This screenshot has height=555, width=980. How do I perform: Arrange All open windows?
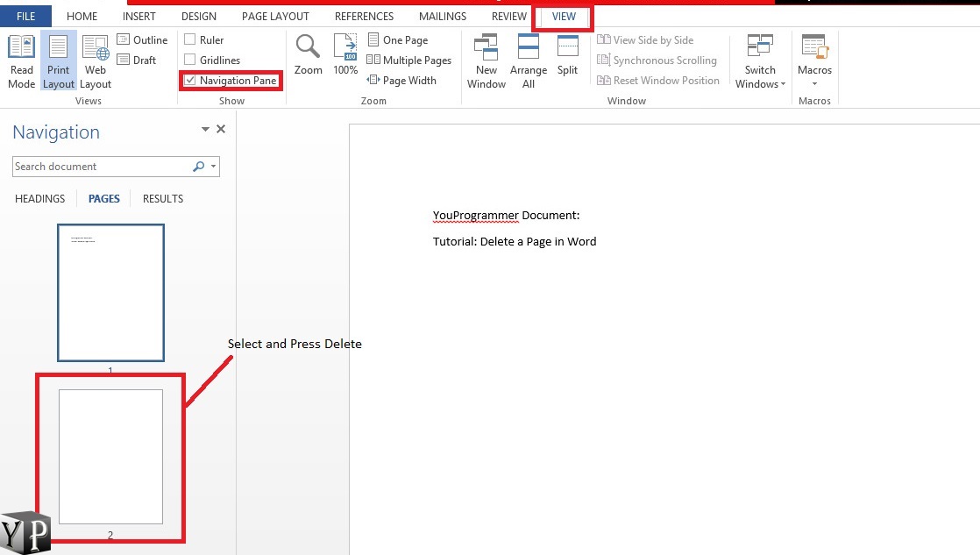(x=529, y=61)
